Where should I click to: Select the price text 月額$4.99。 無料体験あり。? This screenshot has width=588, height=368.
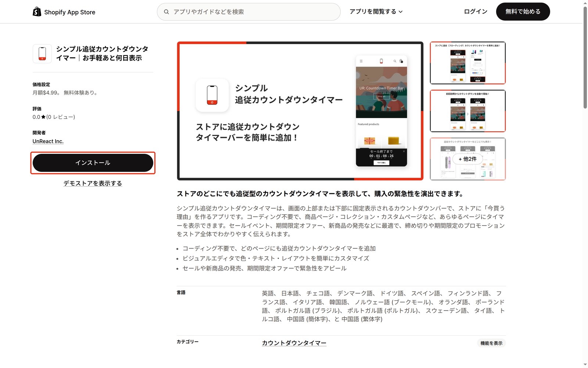[66, 93]
